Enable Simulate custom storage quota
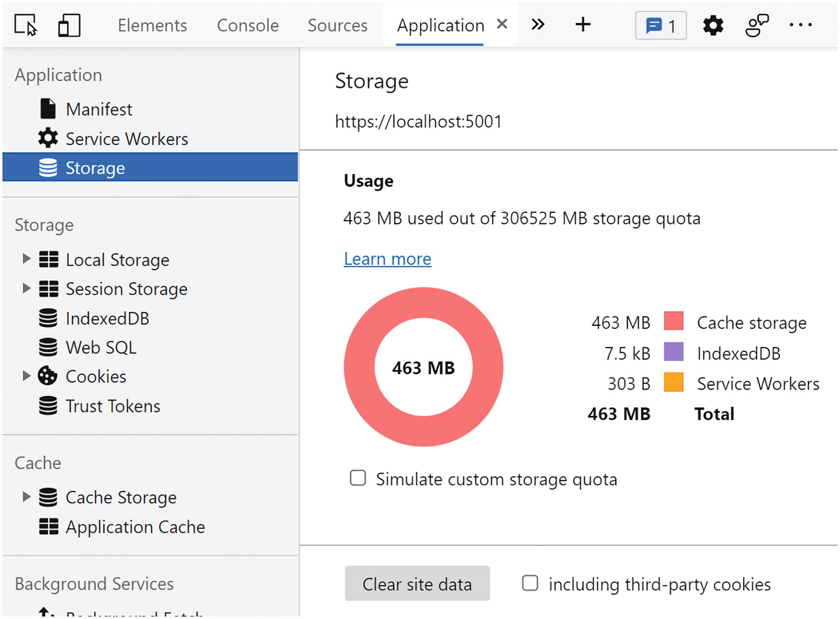The height and width of the screenshot is (619, 840). pyautogui.click(x=358, y=478)
